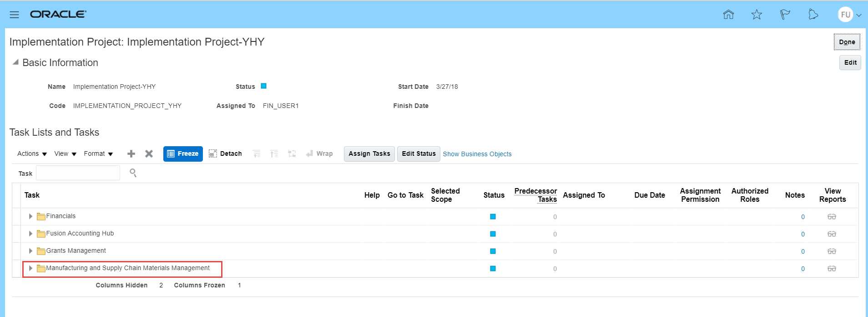868x317 pixels.
Task: Open the Notifications bell icon
Action: tap(813, 15)
